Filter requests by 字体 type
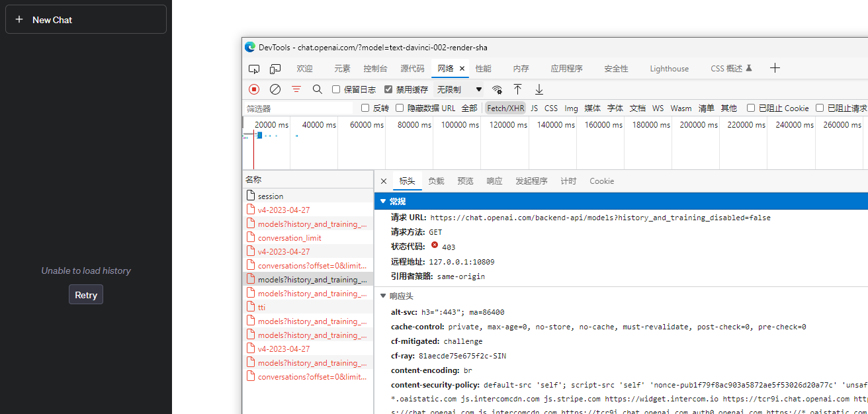This screenshot has height=414, width=868. [615, 108]
